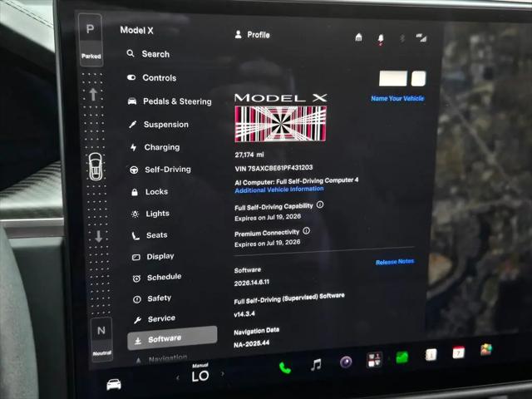Increase temperature with the right chevron
This screenshot has height=399, width=532.
(223, 374)
